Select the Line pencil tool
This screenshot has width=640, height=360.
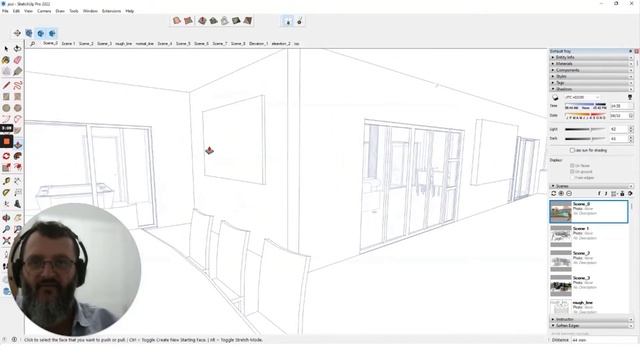tap(6, 85)
